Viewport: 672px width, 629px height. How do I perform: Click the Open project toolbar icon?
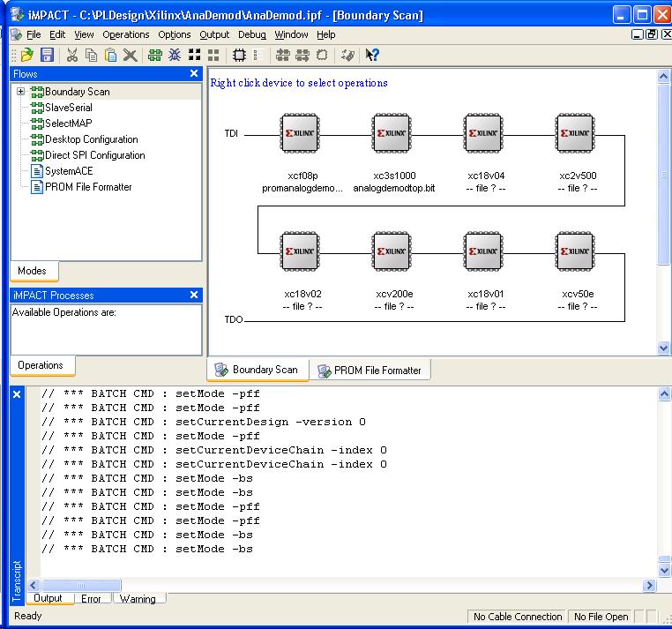[x=27, y=55]
